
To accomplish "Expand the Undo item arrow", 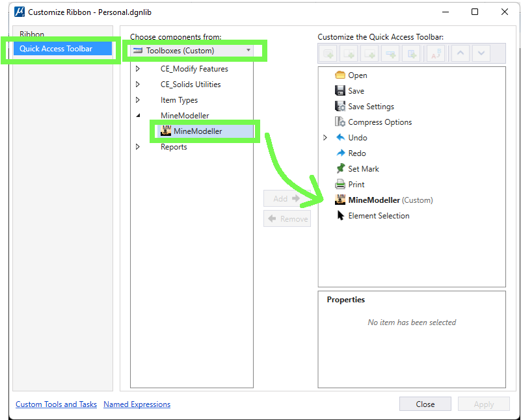I will point(325,138).
